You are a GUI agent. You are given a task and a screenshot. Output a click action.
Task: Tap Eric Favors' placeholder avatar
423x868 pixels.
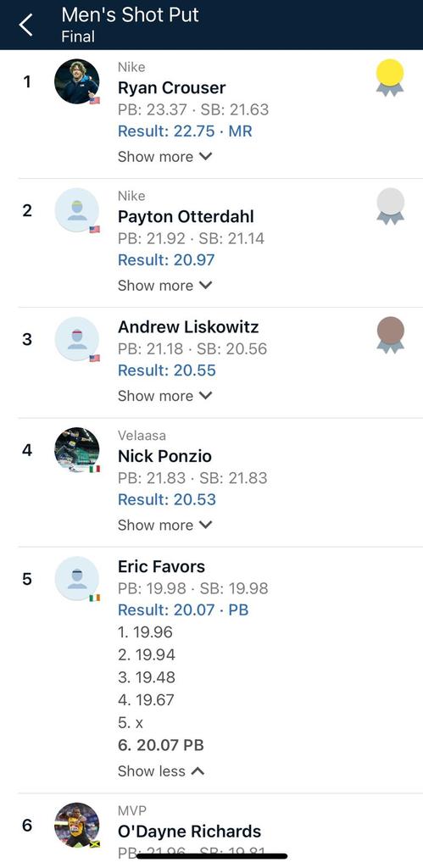[77, 578]
